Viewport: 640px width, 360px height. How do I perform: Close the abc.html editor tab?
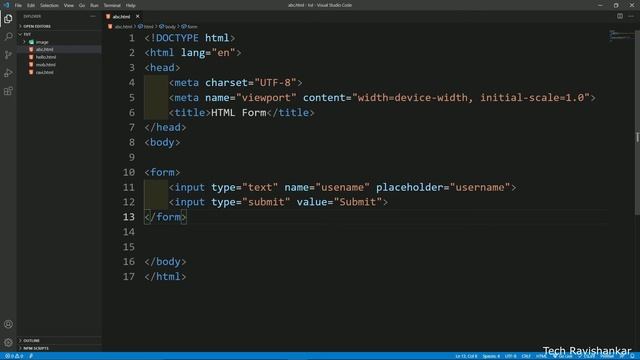(x=138, y=16)
